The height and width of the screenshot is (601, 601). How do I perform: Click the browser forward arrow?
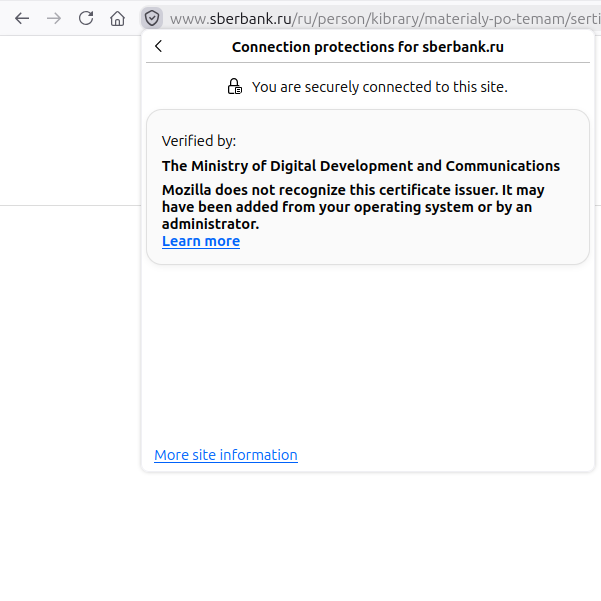(54, 18)
